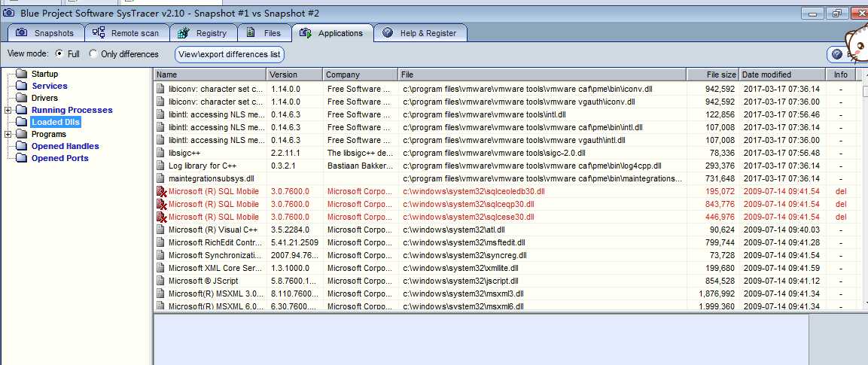Click file icon of Microsoft © JScript row
This screenshot has width=868, height=365.
pos(160,281)
